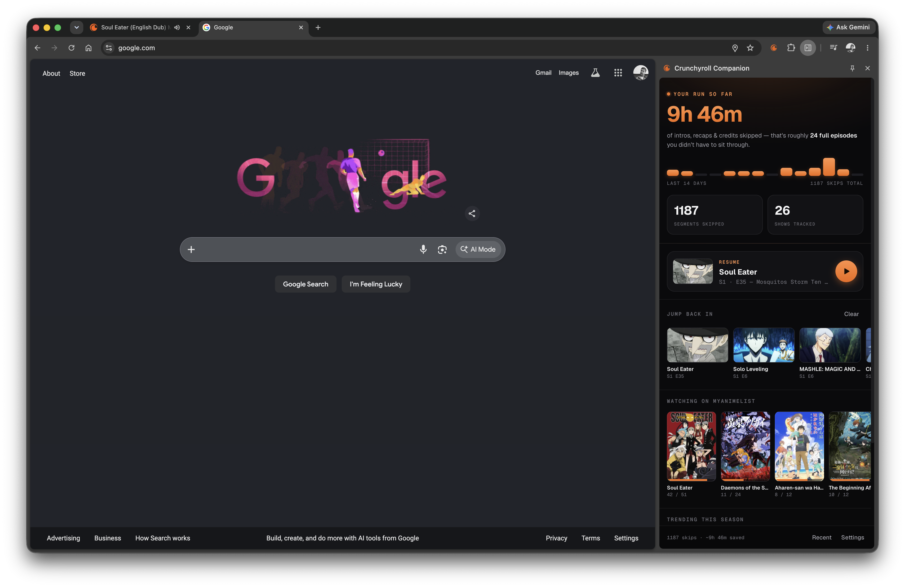The height and width of the screenshot is (588, 905).
Task: Click the Ask Gemini button
Action: tap(848, 27)
